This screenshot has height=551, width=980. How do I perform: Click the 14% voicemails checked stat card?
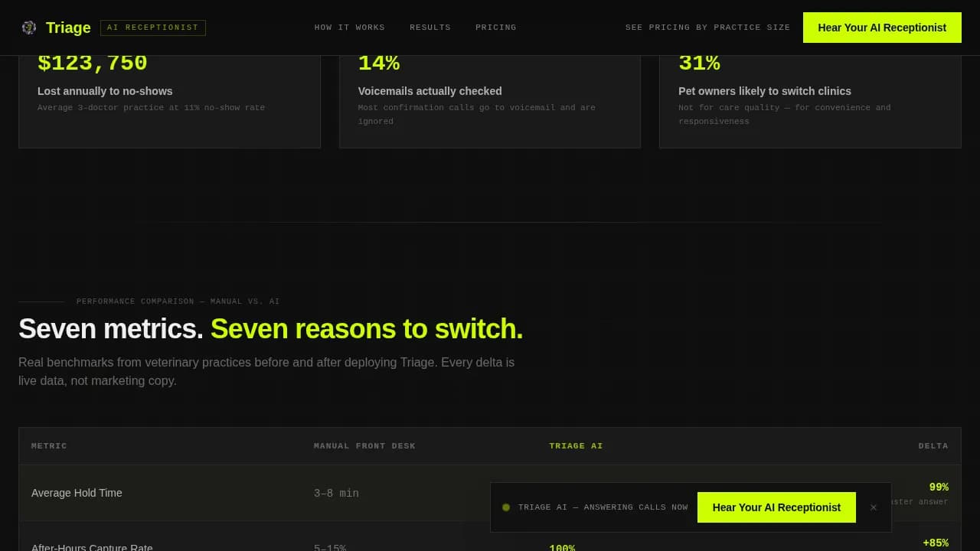tap(489, 92)
